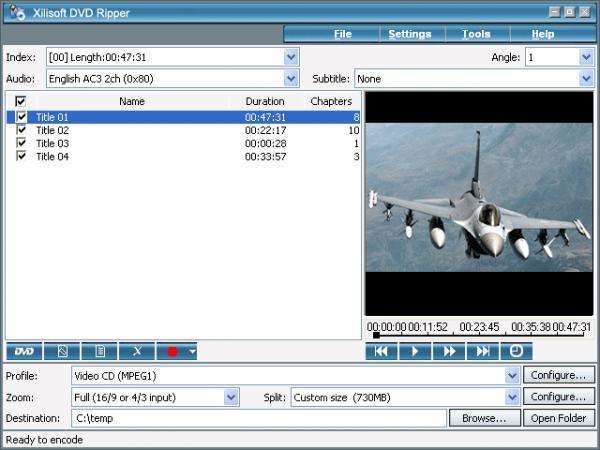Select the Title 03 row
600x450 pixels.
click(183, 143)
